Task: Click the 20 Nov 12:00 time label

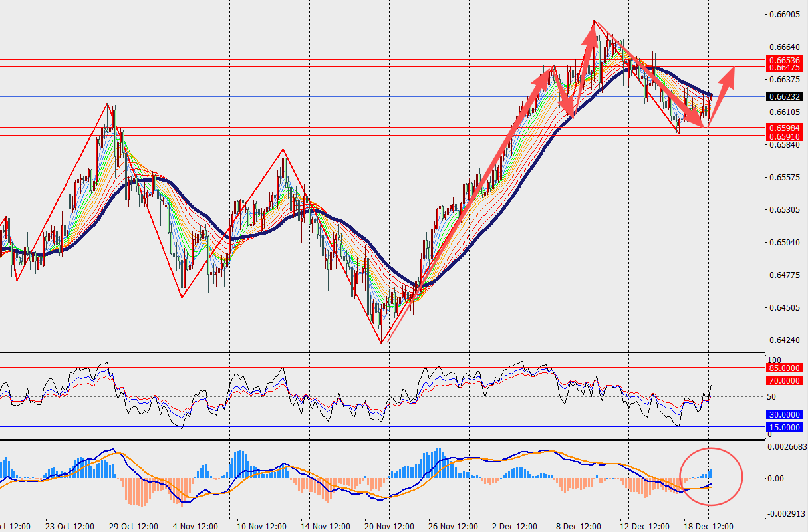Action: tap(390, 526)
